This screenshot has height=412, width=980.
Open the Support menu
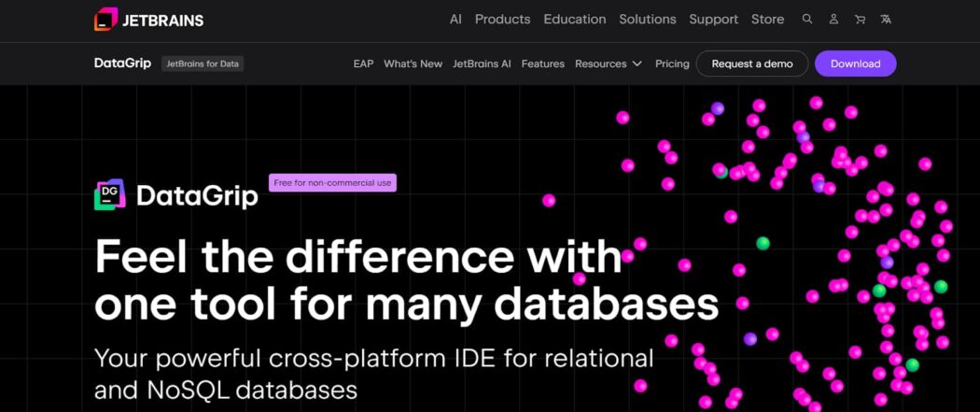714,20
